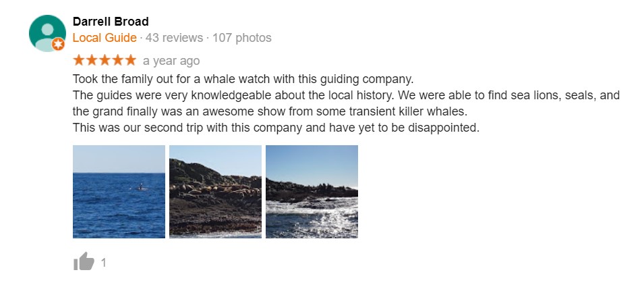Viewport: 644px width, 287px height.
Task: Click the like count number 1
Action: tap(103, 262)
